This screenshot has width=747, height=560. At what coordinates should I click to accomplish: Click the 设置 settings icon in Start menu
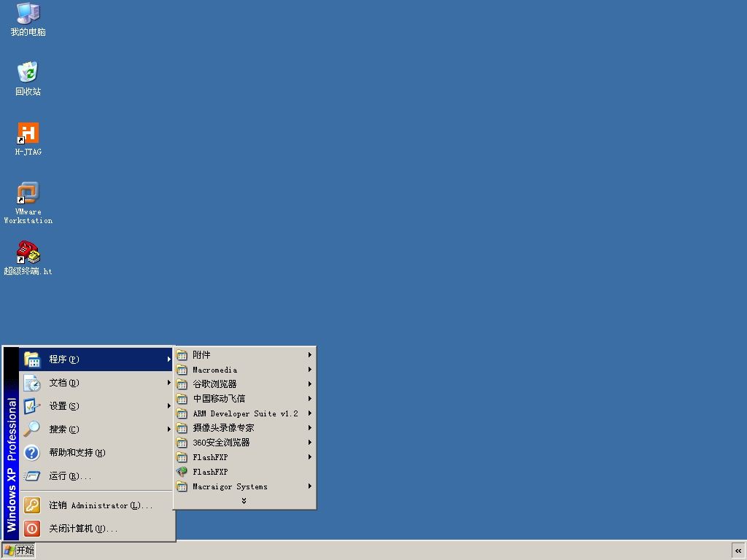pyautogui.click(x=32, y=406)
